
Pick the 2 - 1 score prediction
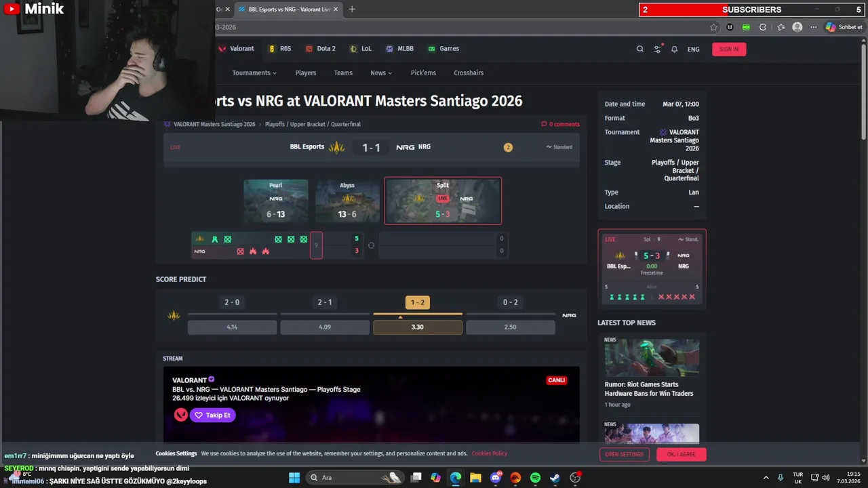click(x=325, y=302)
